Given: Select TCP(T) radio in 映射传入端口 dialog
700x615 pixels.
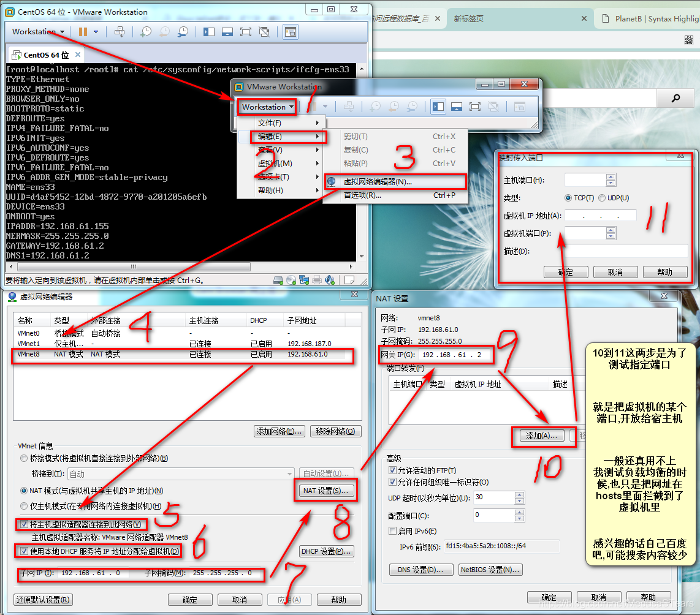Looking at the screenshot, I should click(x=568, y=198).
